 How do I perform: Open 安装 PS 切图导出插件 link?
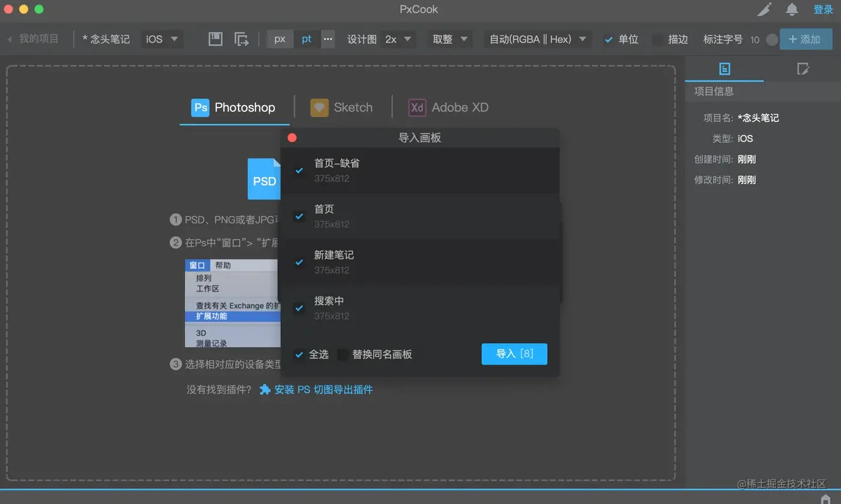[x=324, y=389]
